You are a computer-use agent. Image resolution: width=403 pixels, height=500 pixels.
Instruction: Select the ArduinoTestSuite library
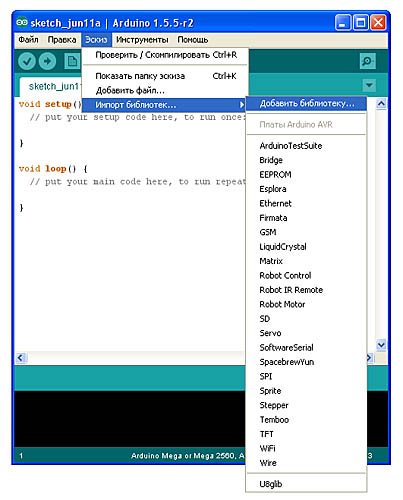(306, 146)
